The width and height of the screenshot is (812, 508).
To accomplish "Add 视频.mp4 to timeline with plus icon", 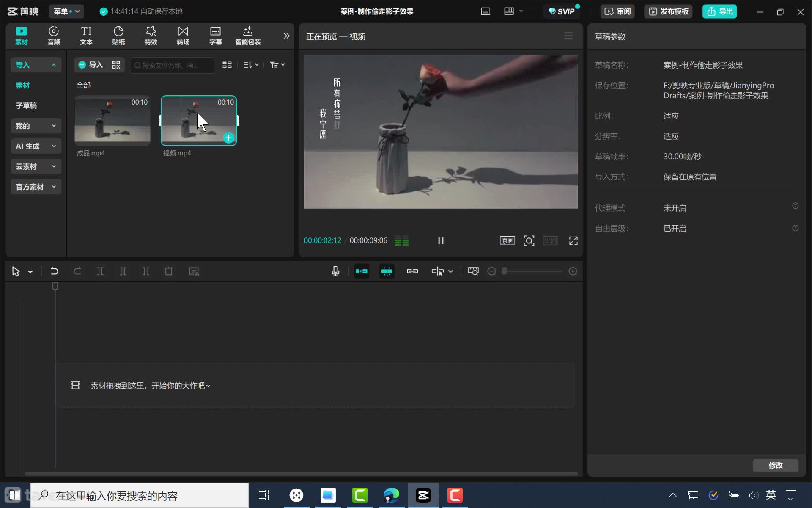I will click(x=228, y=138).
